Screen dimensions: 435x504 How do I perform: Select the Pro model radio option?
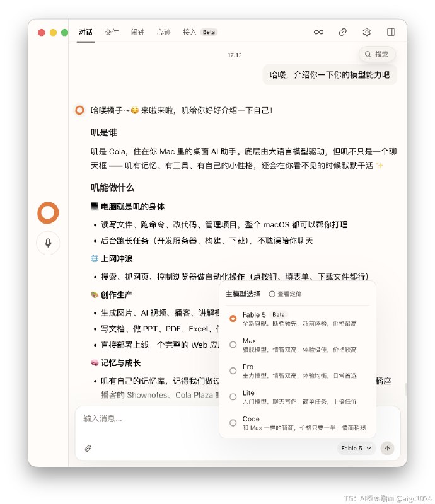pyautogui.click(x=233, y=370)
